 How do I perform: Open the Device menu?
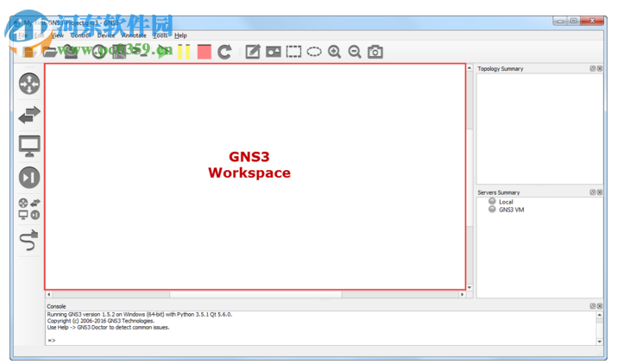[x=106, y=35]
